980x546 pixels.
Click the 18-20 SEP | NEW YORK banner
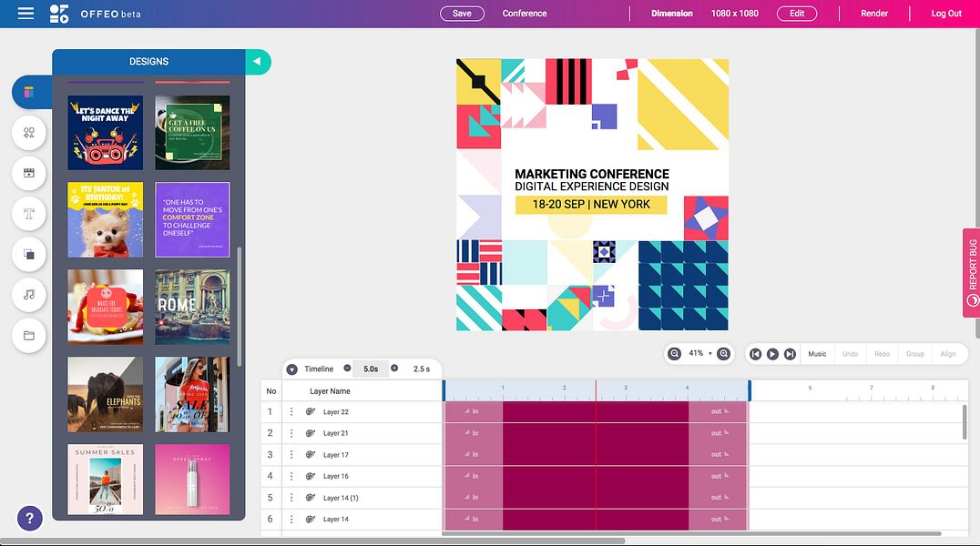pyautogui.click(x=591, y=204)
